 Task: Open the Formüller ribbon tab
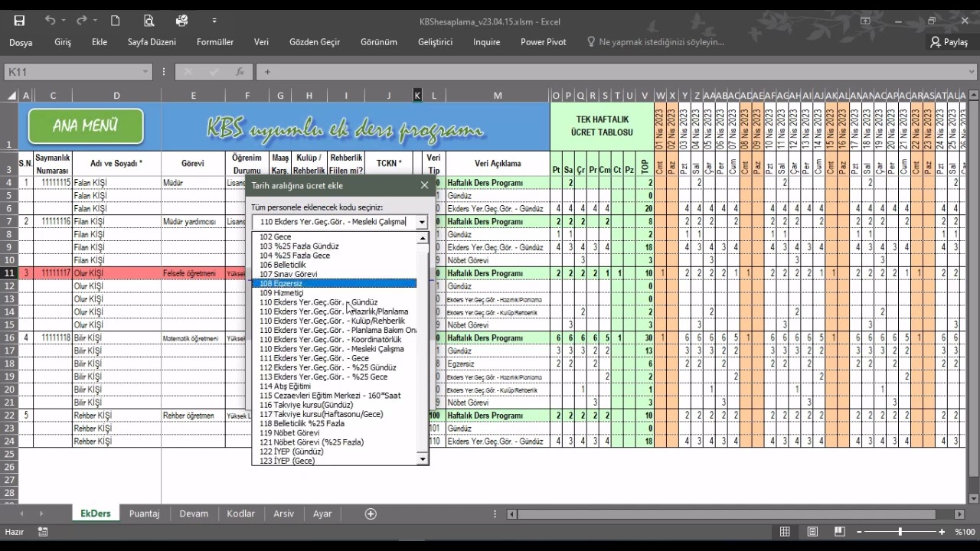[x=215, y=42]
